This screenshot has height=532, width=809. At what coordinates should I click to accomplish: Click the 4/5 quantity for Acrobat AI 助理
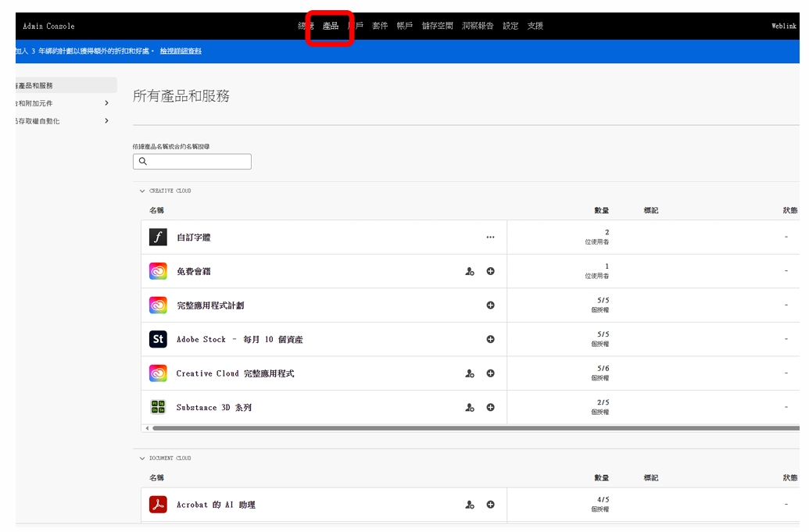603,499
